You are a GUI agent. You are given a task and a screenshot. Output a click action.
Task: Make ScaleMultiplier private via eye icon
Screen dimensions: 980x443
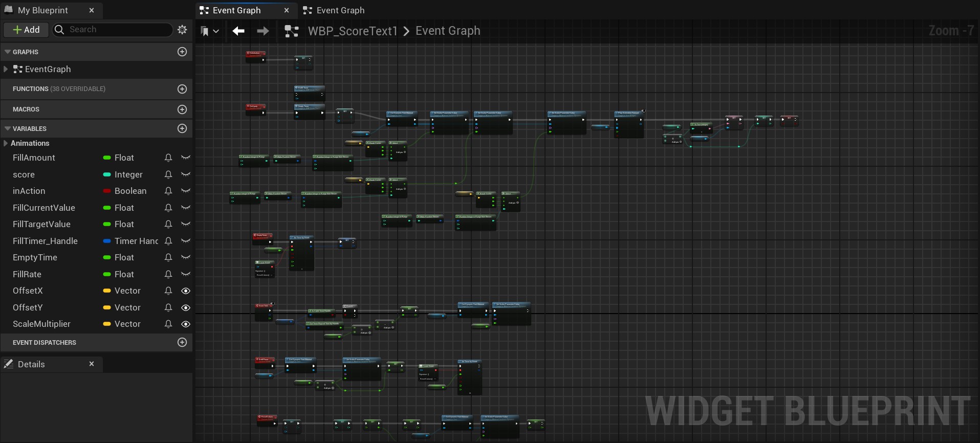pos(186,324)
